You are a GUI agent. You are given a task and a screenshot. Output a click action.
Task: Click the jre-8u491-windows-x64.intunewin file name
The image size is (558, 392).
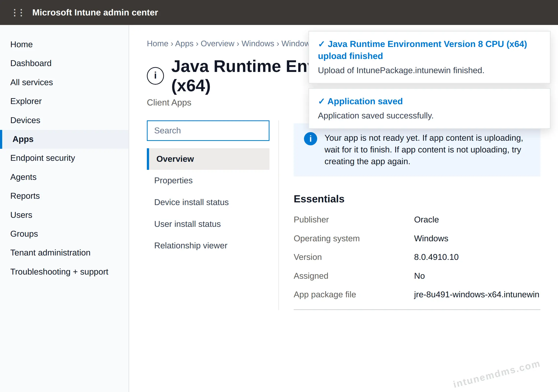[x=477, y=295]
